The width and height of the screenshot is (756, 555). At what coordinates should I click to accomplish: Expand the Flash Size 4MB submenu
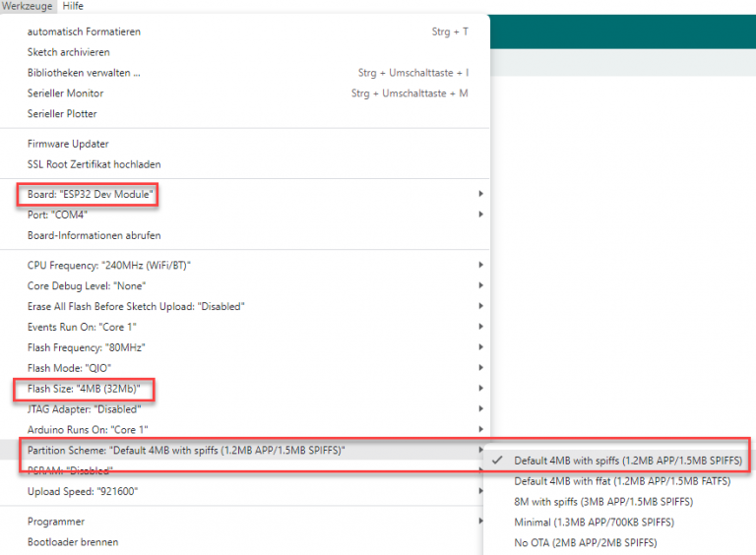(x=84, y=388)
